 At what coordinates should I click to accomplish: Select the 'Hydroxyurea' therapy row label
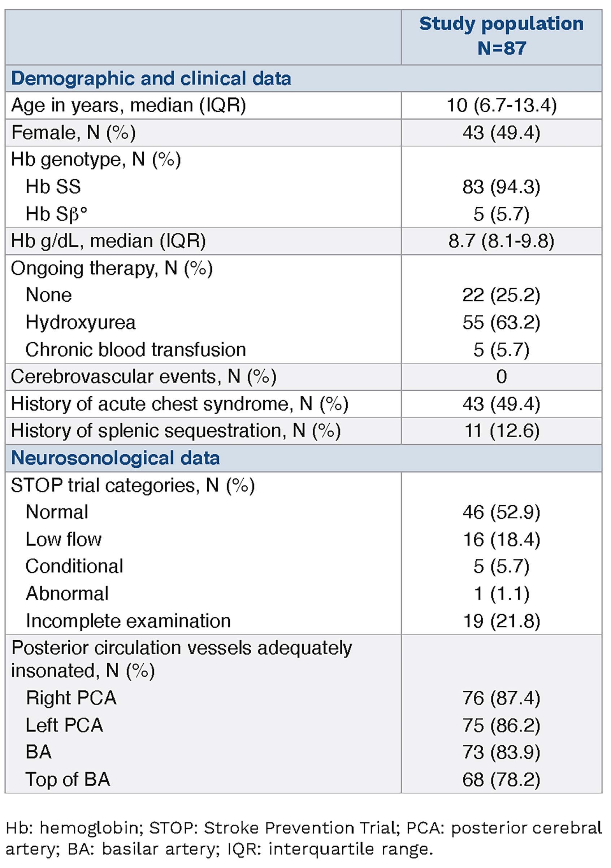(x=80, y=322)
